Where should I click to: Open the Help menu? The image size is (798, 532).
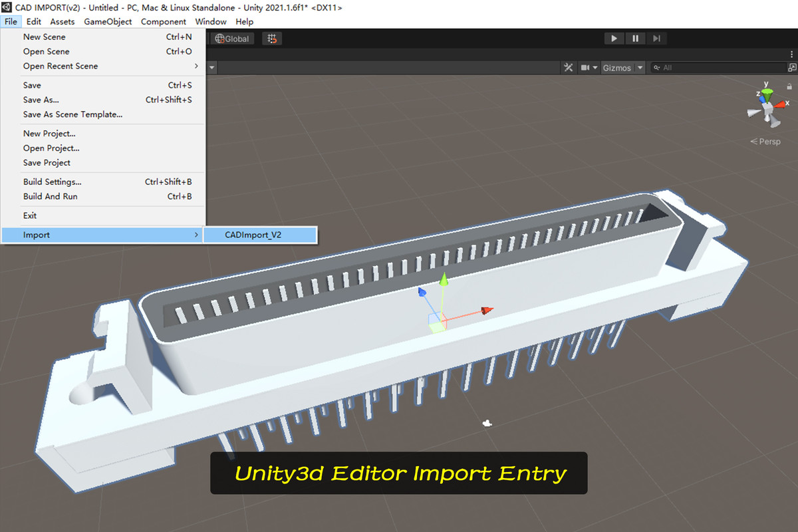[x=245, y=21]
